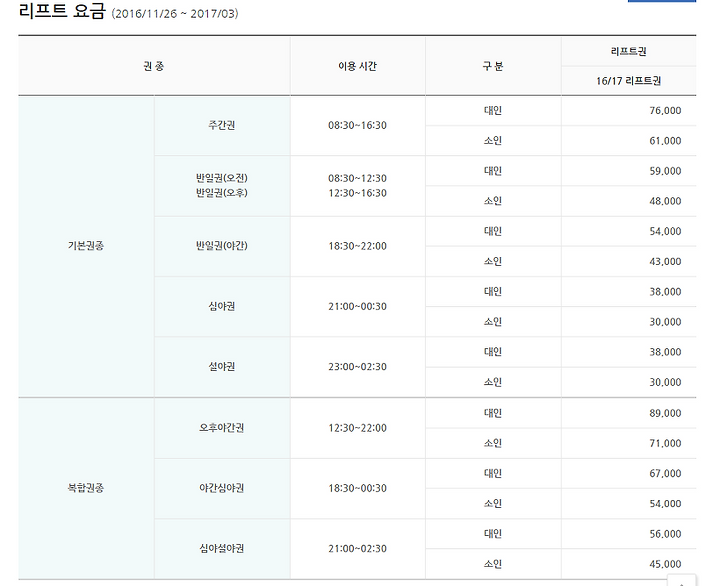The height and width of the screenshot is (586, 720).
Task: Click 대인 in the 주간권 row
Action: [x=493, y=110]
